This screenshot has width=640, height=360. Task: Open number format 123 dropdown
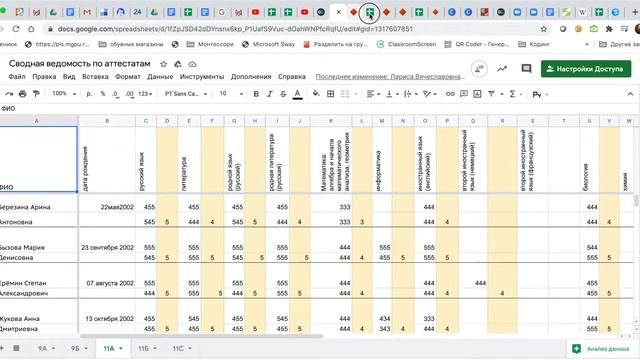[x=145, y=94]
